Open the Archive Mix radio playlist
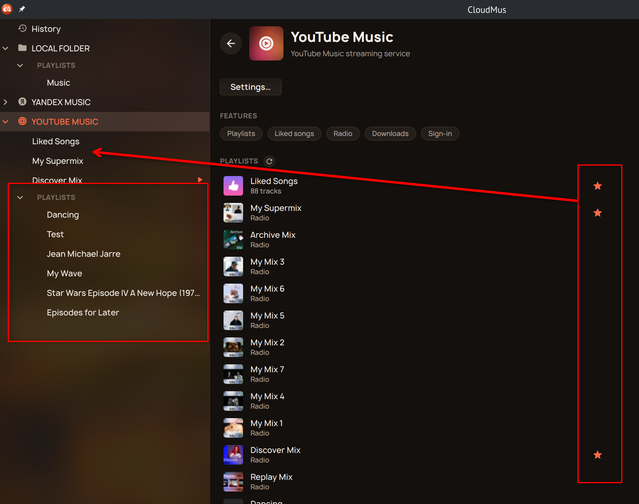This screenshot has width=639, height=504. [x=273, y=240]
